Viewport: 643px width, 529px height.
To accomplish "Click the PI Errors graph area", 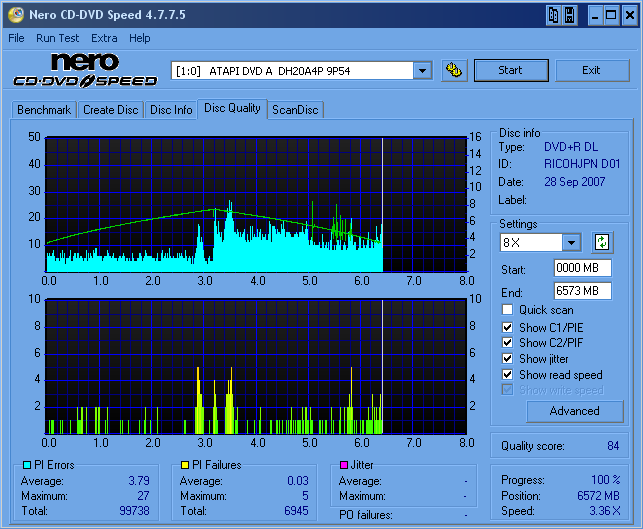I will tap(256, 205).
